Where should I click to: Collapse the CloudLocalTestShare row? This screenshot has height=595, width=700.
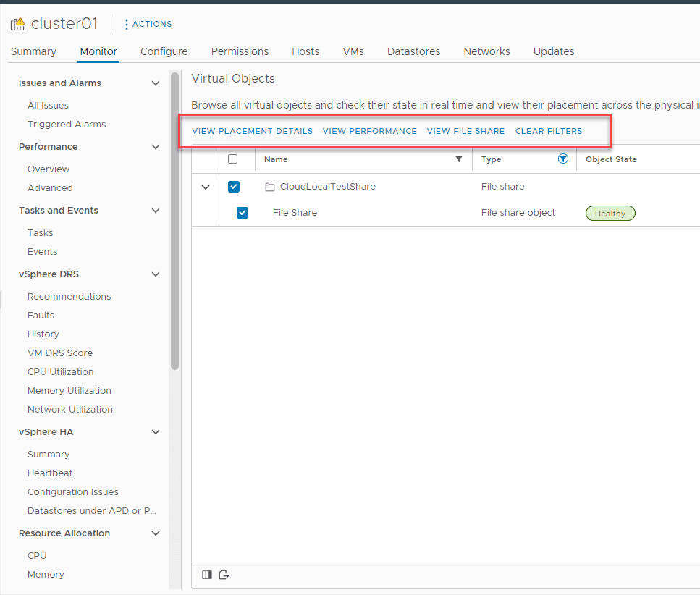tap(205, 186)
